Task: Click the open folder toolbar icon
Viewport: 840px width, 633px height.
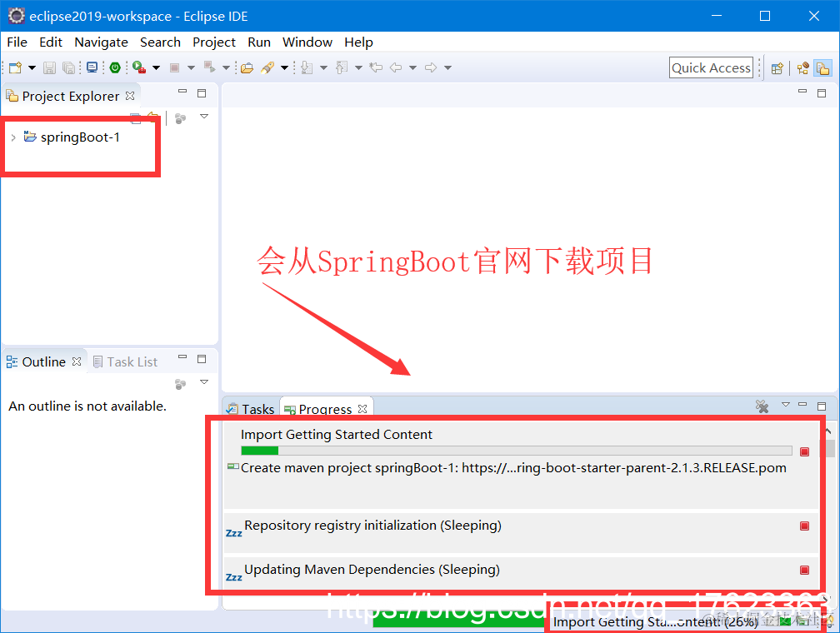Action: [247, 68]
